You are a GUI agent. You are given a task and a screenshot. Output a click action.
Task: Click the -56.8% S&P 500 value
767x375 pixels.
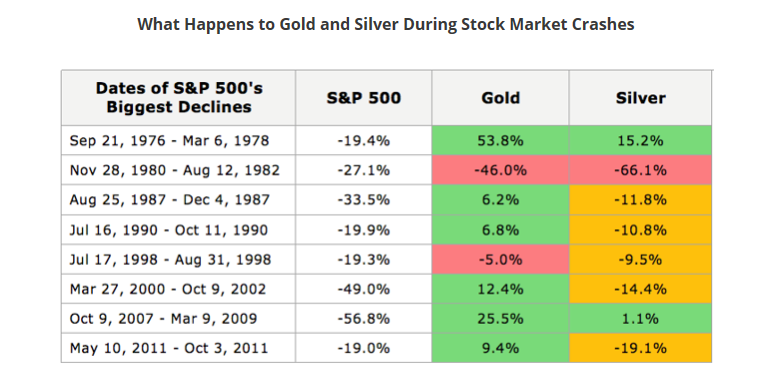coord(363,319)
